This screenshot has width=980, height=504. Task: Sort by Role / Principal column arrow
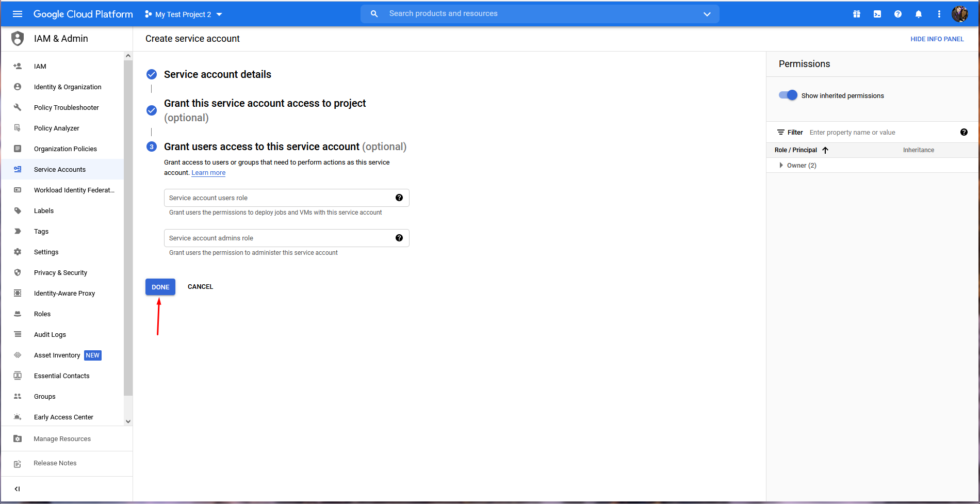click(x=825, y=150)
